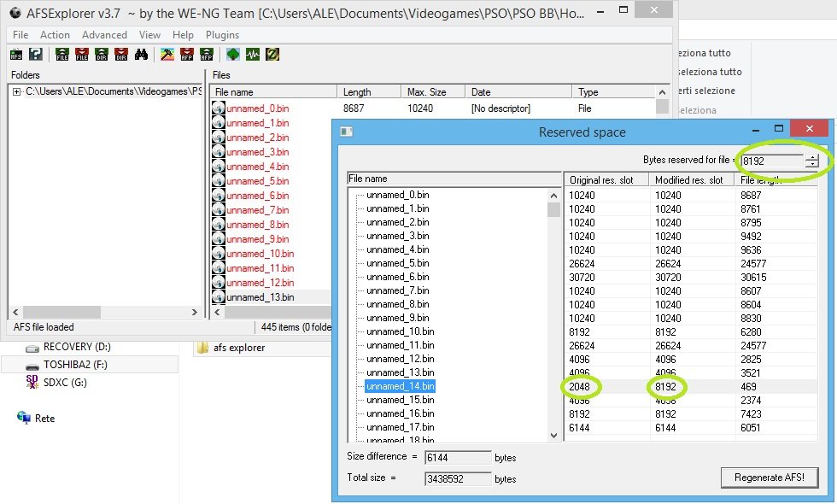Screen dimensions: 837x504
Task: Click the red DIR export toolbar icon
Action: click(121, 55)
